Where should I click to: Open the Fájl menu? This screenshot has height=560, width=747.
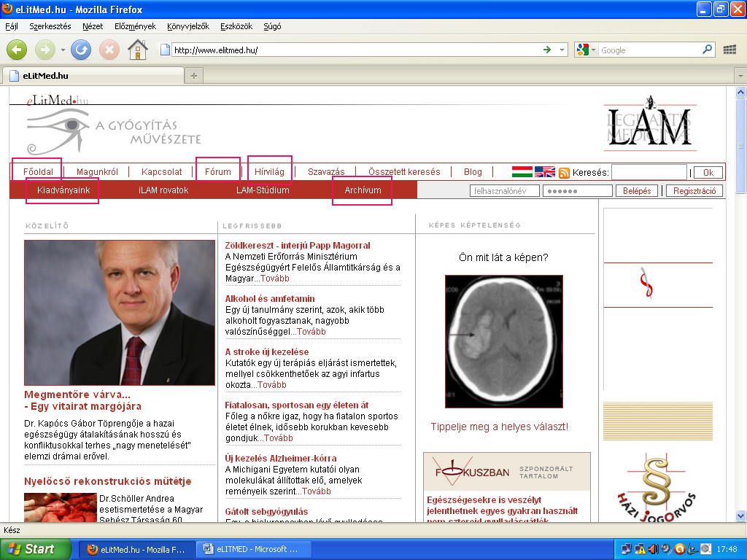pos(12,26)
